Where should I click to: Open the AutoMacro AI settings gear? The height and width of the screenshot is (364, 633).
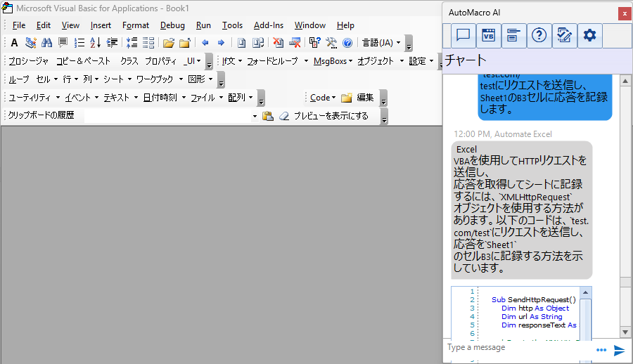pyautogui.click(x=589, y=35)
